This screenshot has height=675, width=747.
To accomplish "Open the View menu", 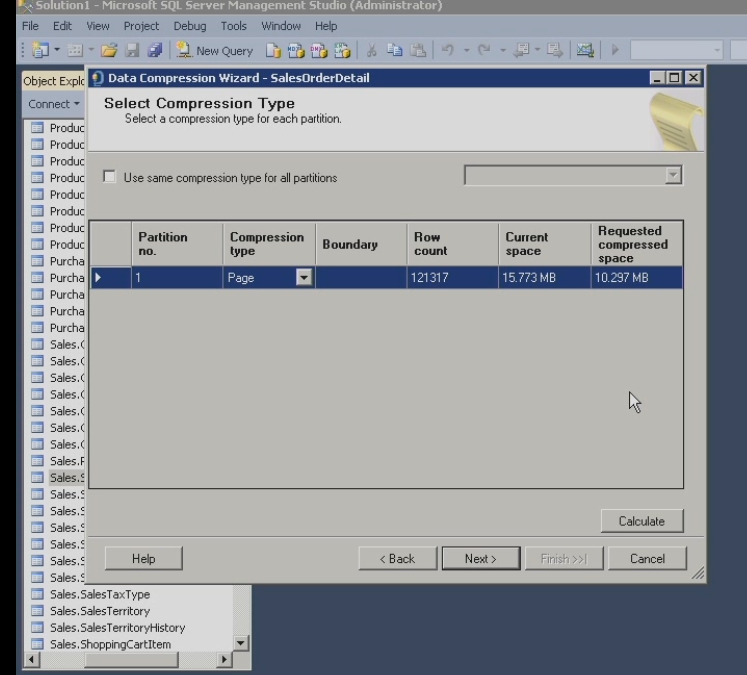I will click(x=98, y=26).
